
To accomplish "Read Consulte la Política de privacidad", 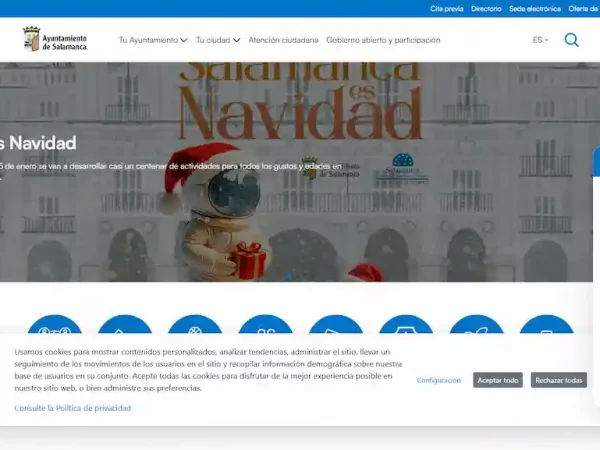I will click(x=73, y=408).
